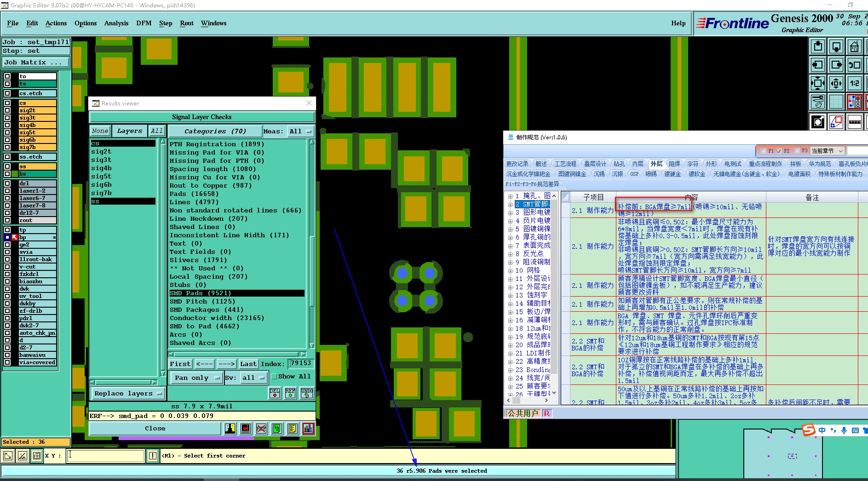This screenshot has width=868, height=481.
Task: Expand tree node 2 SMT管脚
Action: tap(510, 204)
